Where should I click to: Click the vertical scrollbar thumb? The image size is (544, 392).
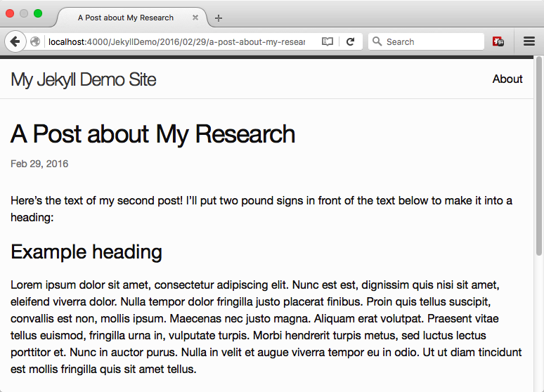539,155
